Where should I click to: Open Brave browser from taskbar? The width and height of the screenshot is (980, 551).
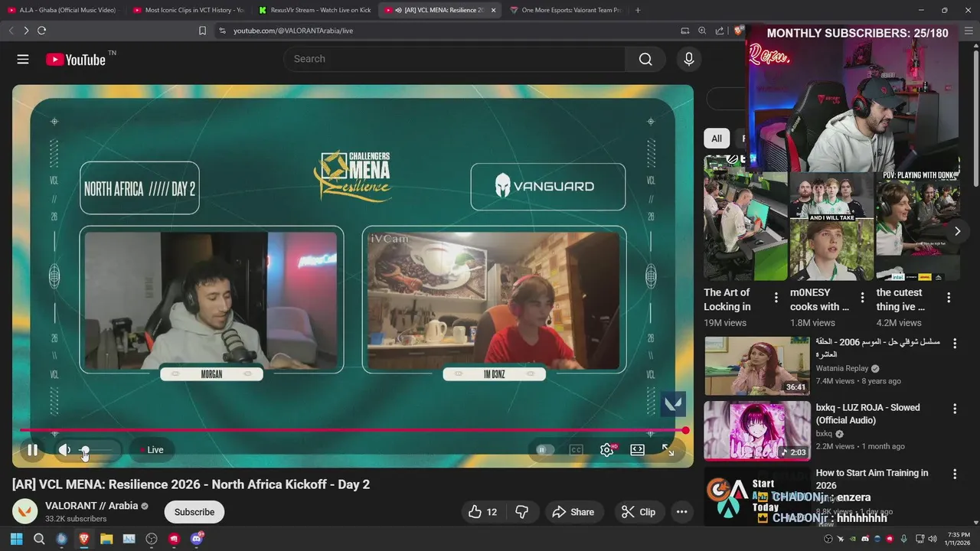pos(84,539)
